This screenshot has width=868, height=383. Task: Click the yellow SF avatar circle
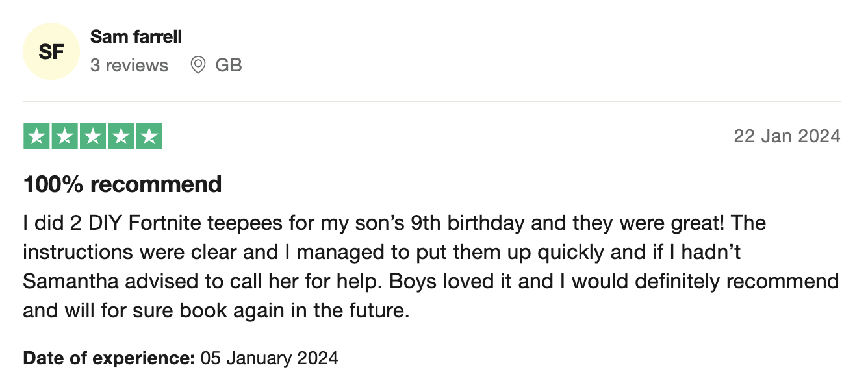51,51
